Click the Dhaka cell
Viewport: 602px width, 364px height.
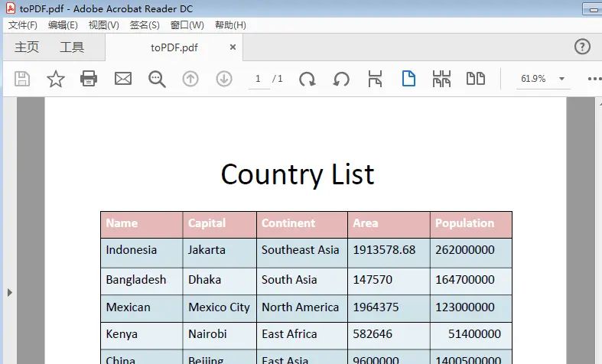(x=220, y=281)
